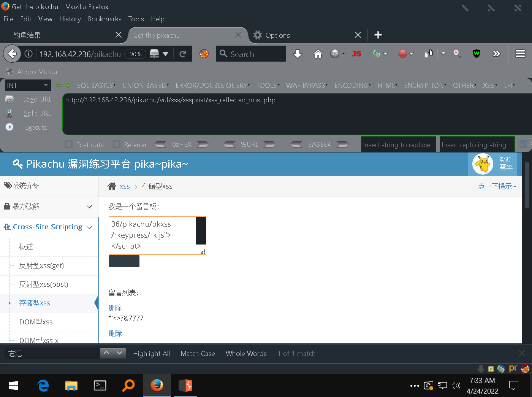Open File Explorer from taskbar
The height and width of the screenshot is (397, 532).
[x=71, y=386]
